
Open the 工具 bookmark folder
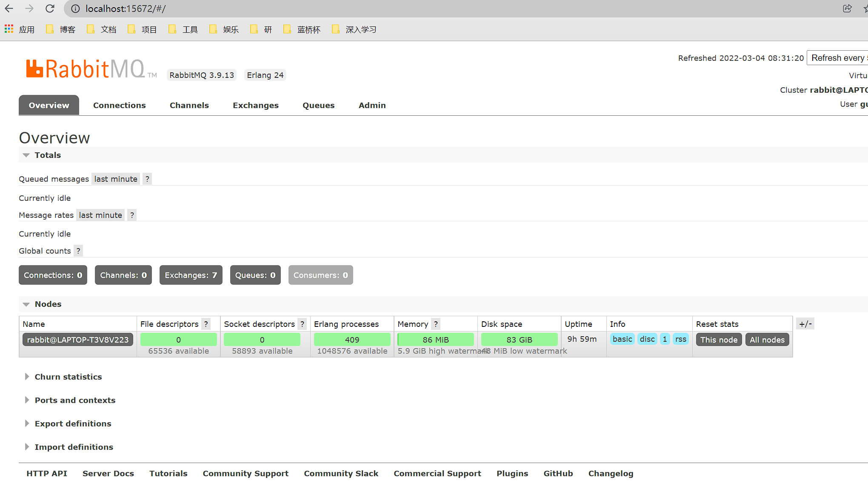coord(183,29)
